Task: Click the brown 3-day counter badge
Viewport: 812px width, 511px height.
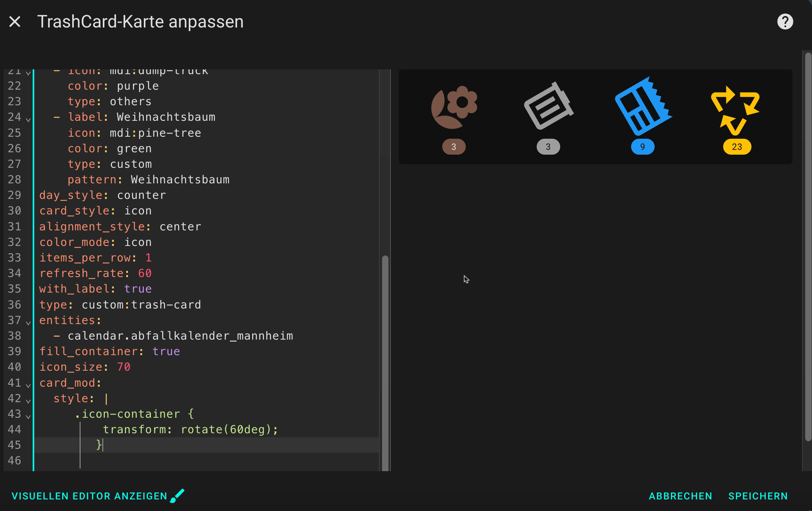Action: (454, 147)
